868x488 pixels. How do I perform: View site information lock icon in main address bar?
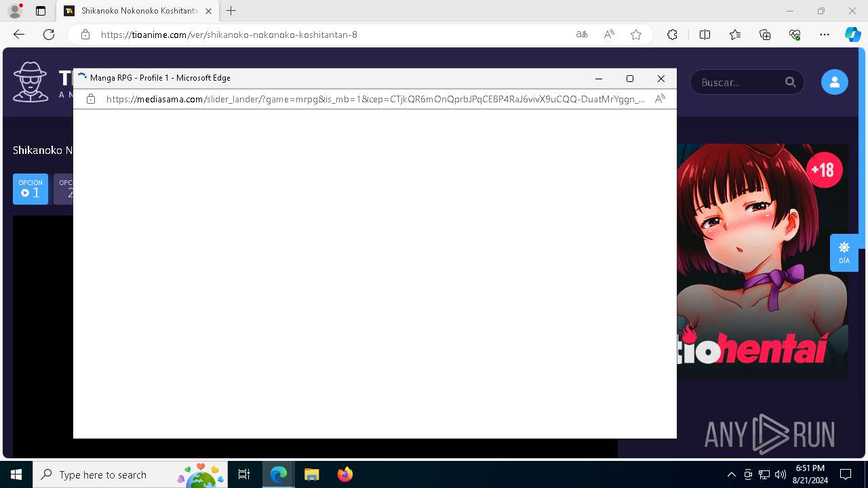pos(85,35)
